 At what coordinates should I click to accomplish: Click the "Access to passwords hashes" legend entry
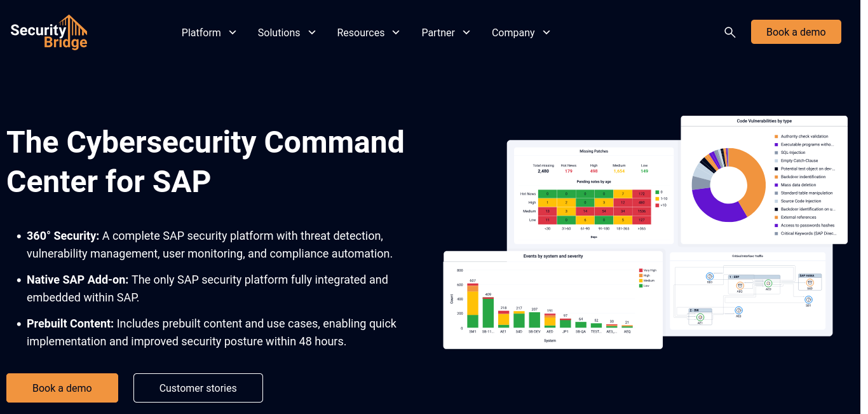[804, 225]
